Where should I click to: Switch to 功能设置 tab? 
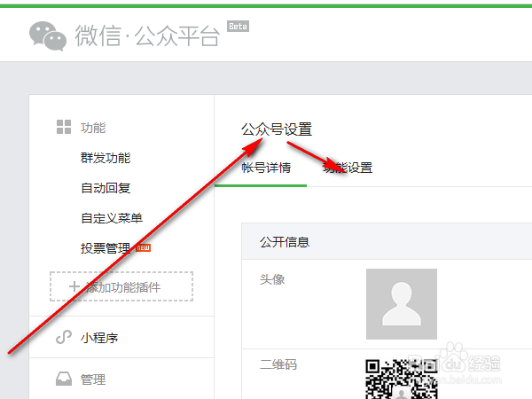[x=348, y=168]
